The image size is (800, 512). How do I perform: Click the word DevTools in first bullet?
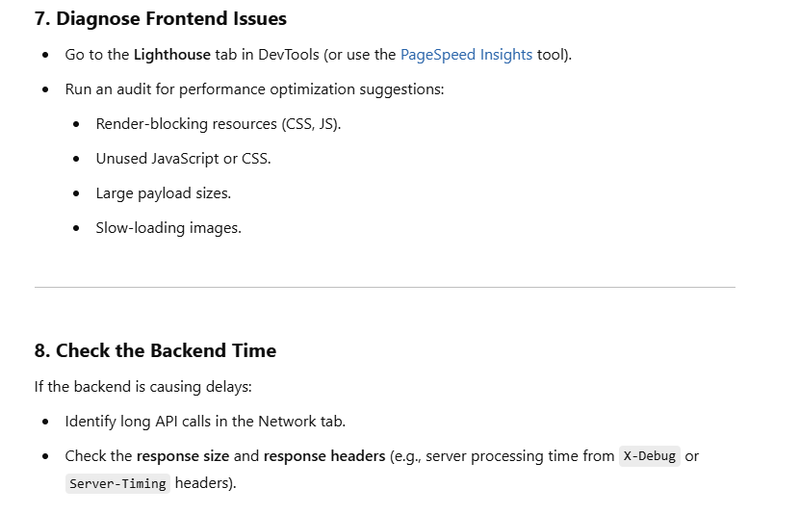pyautogui.click(x=288, y=55)
